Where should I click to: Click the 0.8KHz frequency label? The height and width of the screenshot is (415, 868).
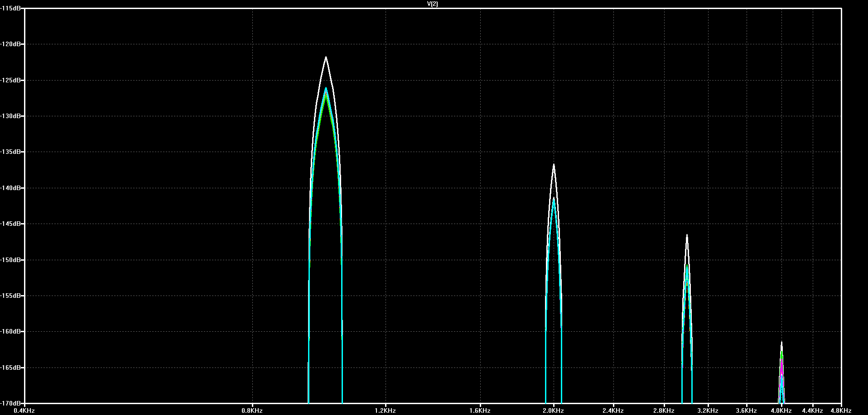click(252, 411)
